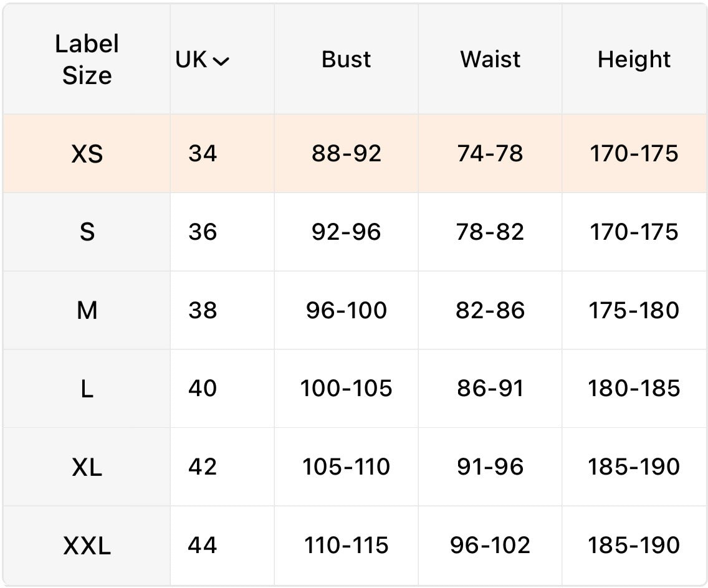The width and height of the screenshot is (708, 588).
Task: Select the XS label size row
Action: pyautogui.click(x=87, y=154)
